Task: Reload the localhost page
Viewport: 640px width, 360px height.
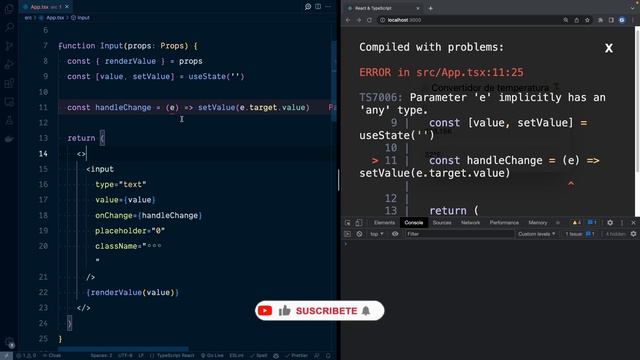Action: click(x=369, y=20)
